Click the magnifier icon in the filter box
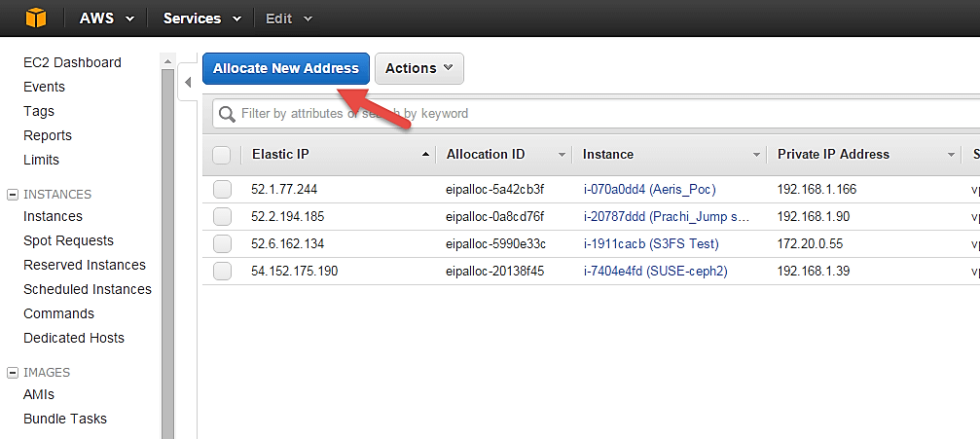This screenshot has height=439, width=980. [x=228, y=114]
